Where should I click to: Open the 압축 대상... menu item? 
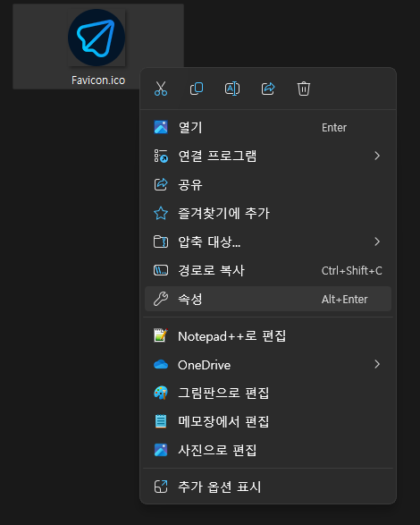268,241
